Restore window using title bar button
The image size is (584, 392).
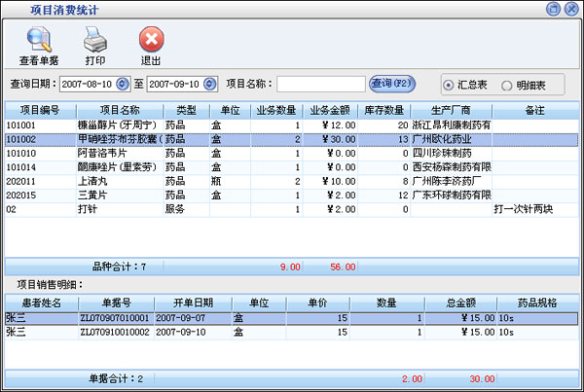pos(553,9)
